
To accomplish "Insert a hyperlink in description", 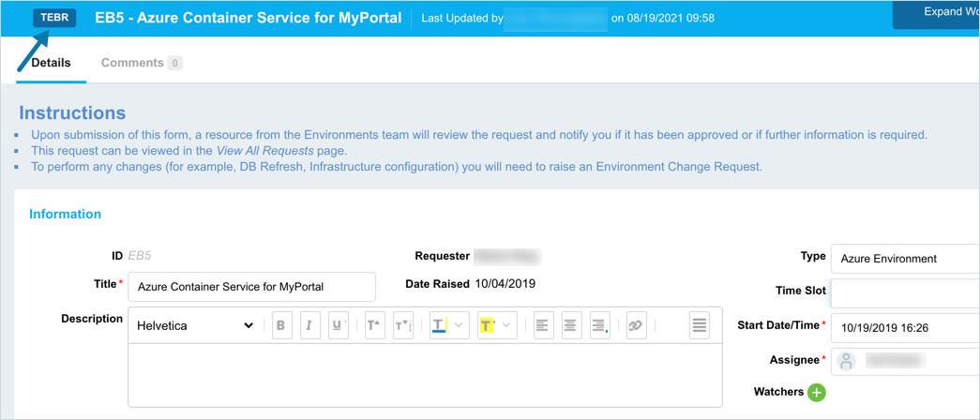I will click(x=636, y=325).
